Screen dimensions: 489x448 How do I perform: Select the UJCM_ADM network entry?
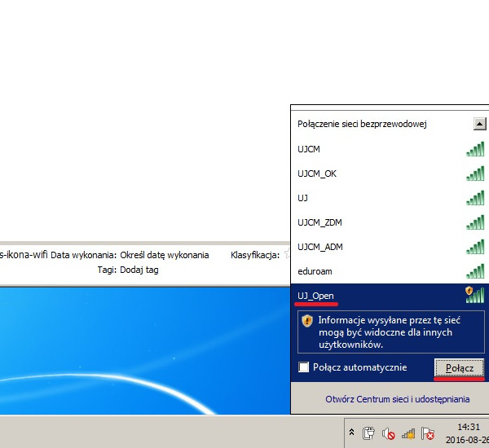tap(320, 247)
